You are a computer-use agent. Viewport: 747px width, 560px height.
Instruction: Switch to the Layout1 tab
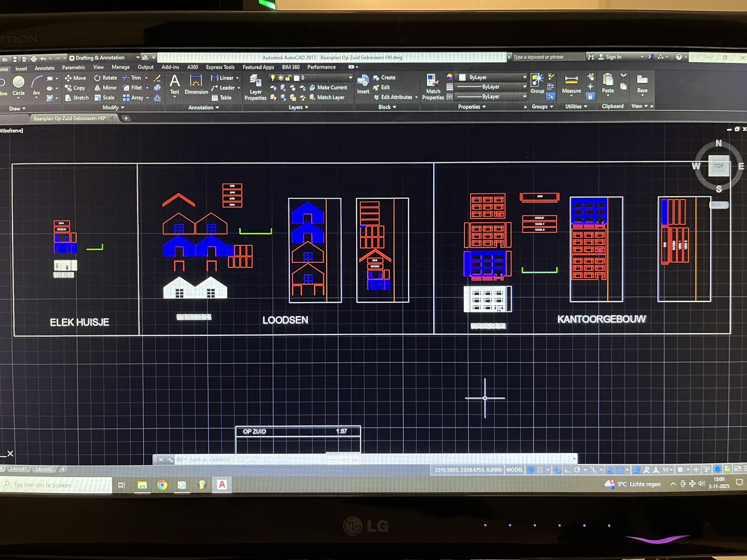(18, 469)
